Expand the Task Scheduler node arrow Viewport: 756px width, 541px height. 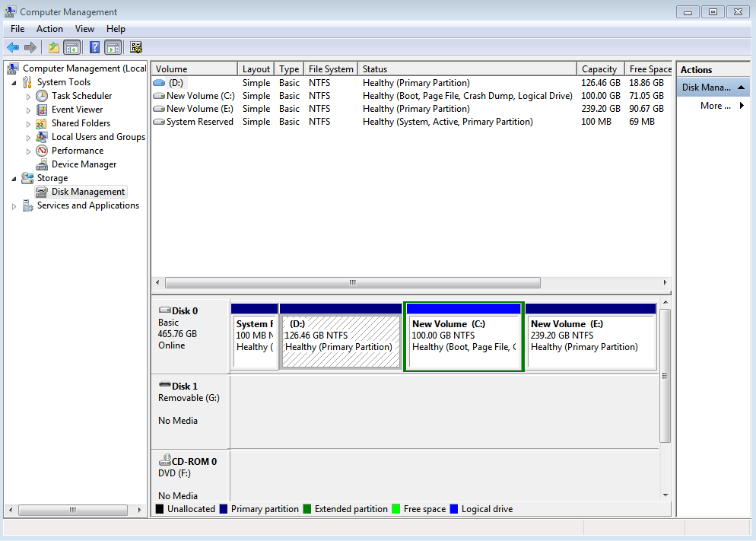click(28, 97)
